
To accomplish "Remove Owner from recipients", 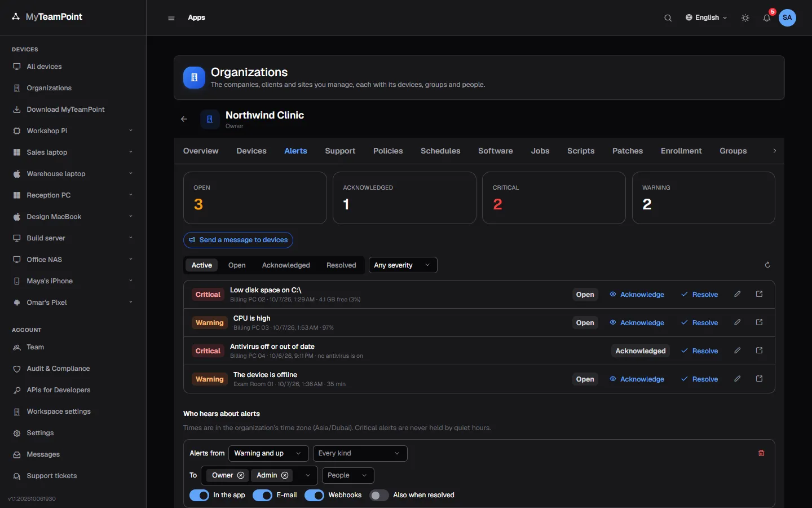I will pyautogui.click(x=241, y=475).
